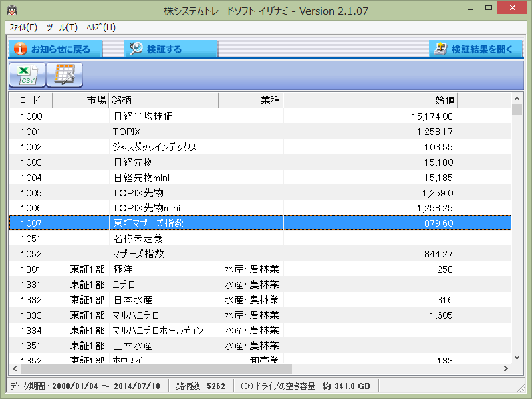Select the 日経先物 row with code 1003
This screenshot has width=532, height=399.
tap(260, 162)
